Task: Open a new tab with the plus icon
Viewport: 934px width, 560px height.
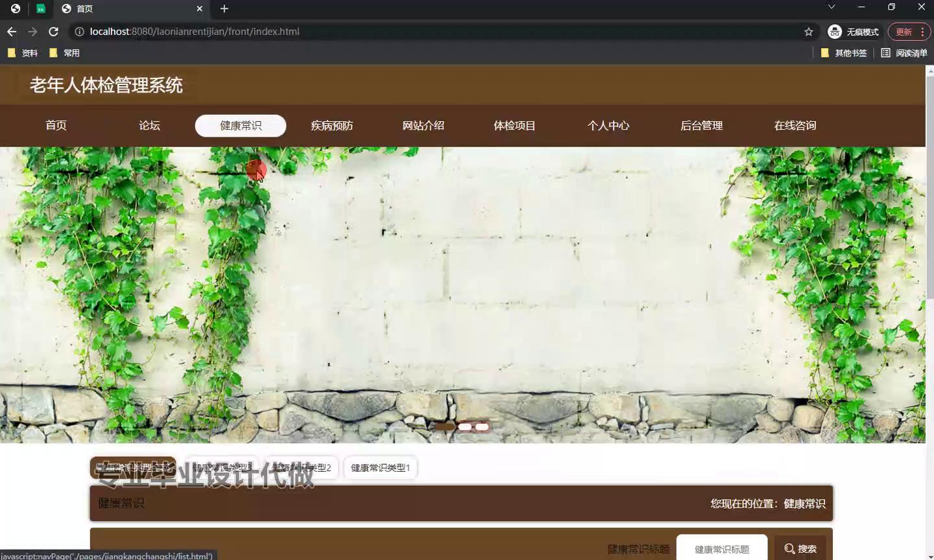Action: 224,8
